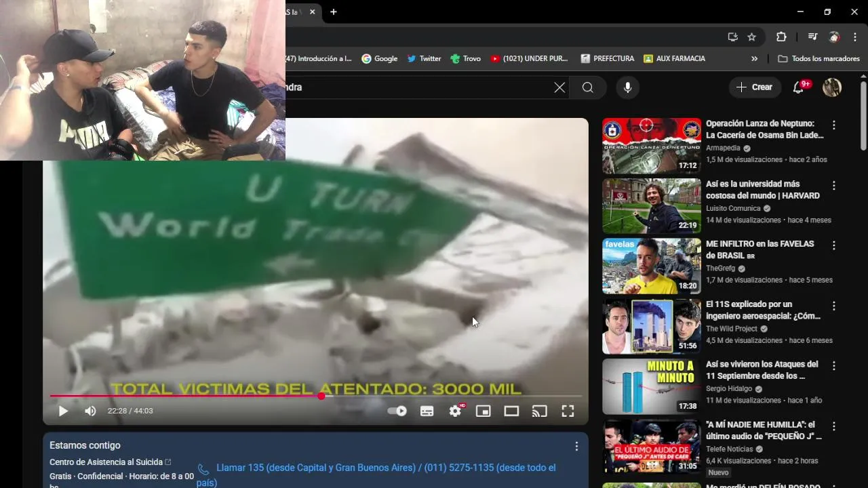868x488 pixels.
Task: Open the YouTube account avatar menu
Action: [832, 87]
